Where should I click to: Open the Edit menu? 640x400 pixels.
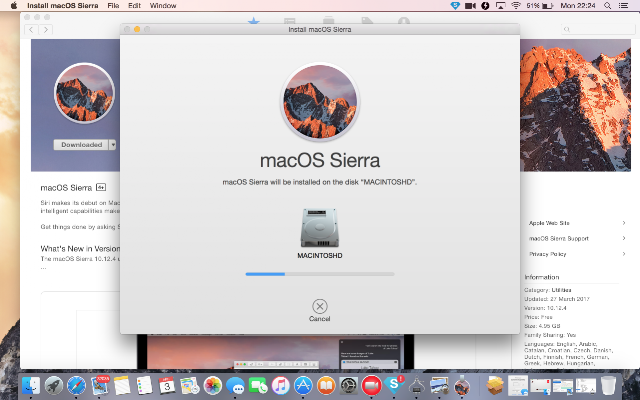[x=134, y=6]
